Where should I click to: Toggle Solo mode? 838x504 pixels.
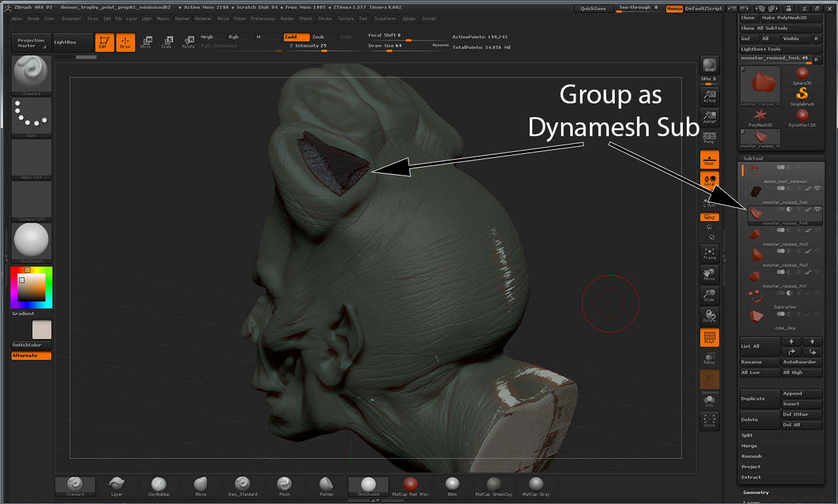pyautogui.click(x=709, y=401)
